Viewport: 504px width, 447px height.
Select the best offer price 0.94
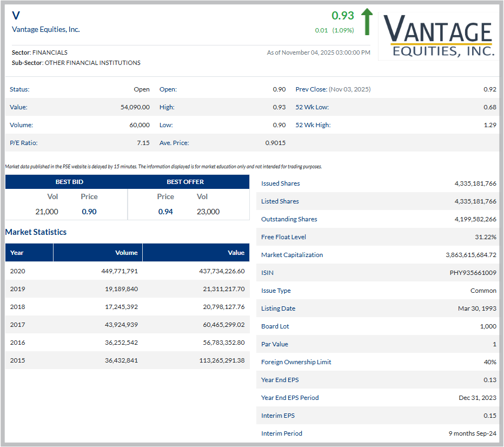point(165,212)
